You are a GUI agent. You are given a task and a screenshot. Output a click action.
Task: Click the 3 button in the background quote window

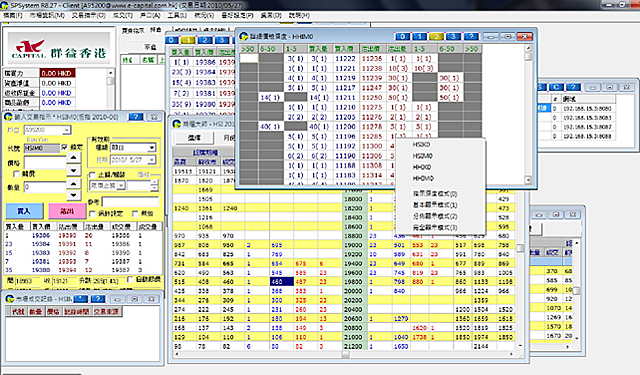222,40
